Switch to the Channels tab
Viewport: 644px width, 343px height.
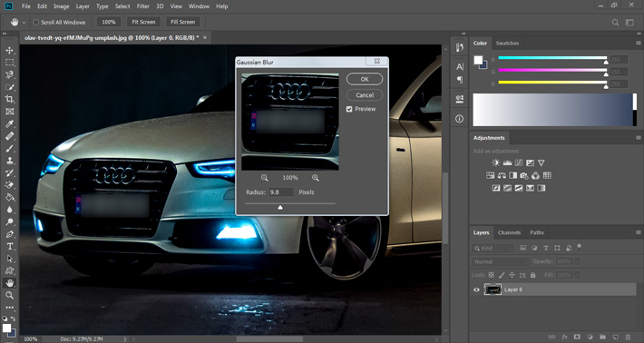tap(509, 232)
